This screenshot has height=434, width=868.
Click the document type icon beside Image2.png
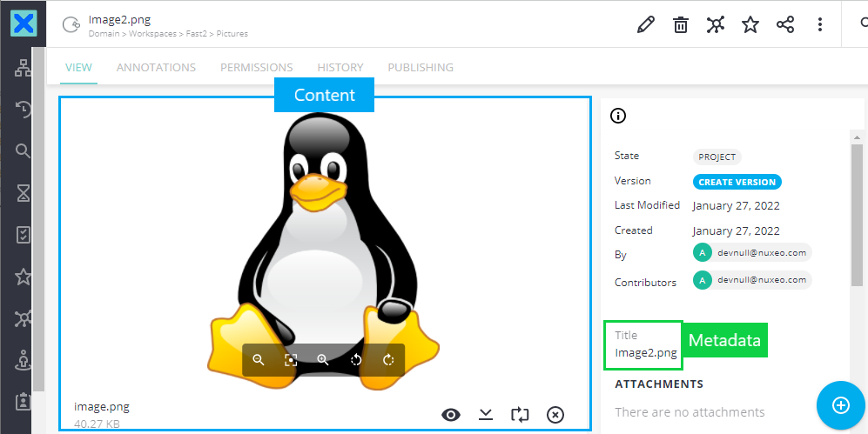(71, 25)
